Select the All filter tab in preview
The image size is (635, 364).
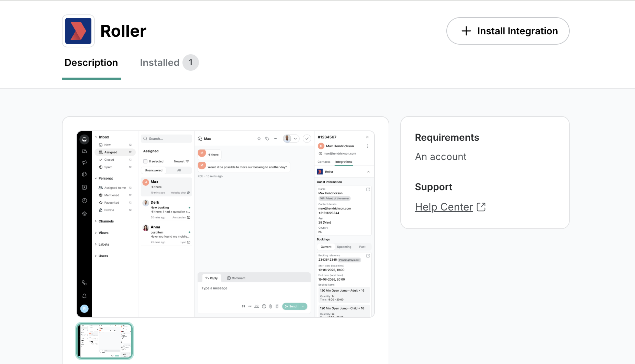(179, 170)
